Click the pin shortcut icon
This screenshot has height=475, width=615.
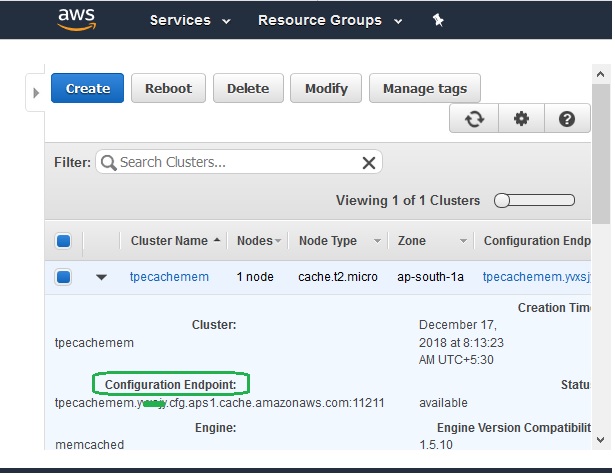coord(437,20)
